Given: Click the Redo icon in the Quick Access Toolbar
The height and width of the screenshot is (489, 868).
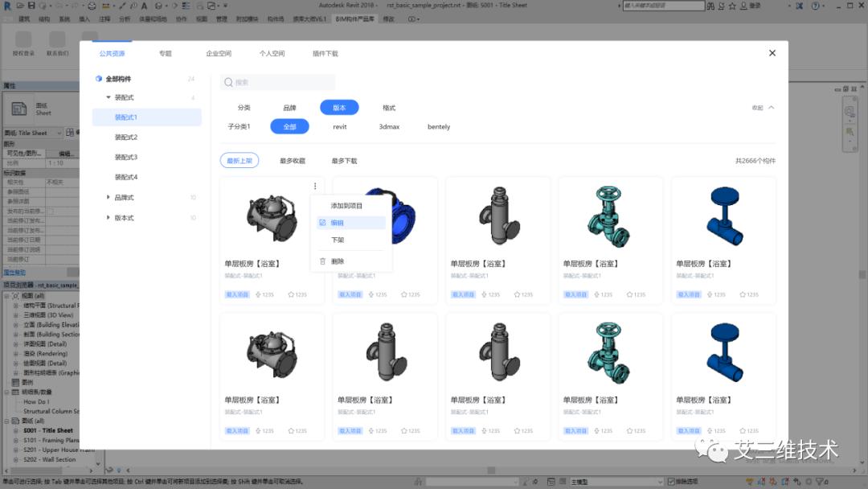Looking at the screenshot, I should click(x=76, y=5).
